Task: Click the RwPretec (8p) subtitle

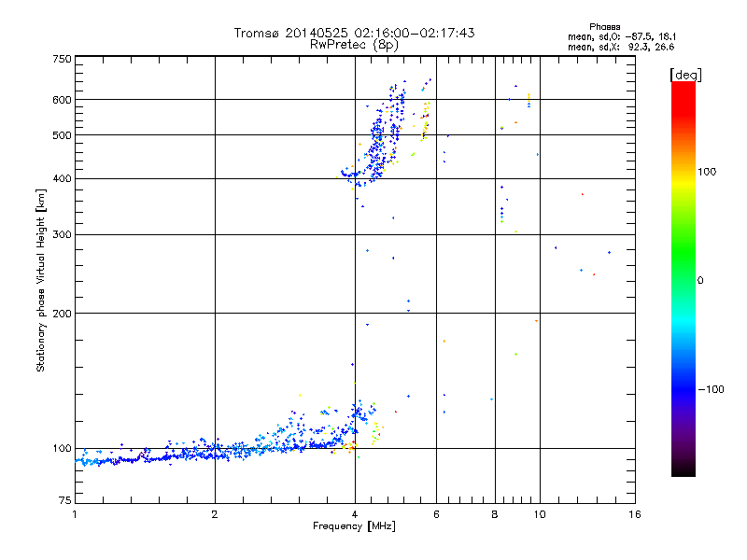Action: pyautogui.click(x=354, y=44)
